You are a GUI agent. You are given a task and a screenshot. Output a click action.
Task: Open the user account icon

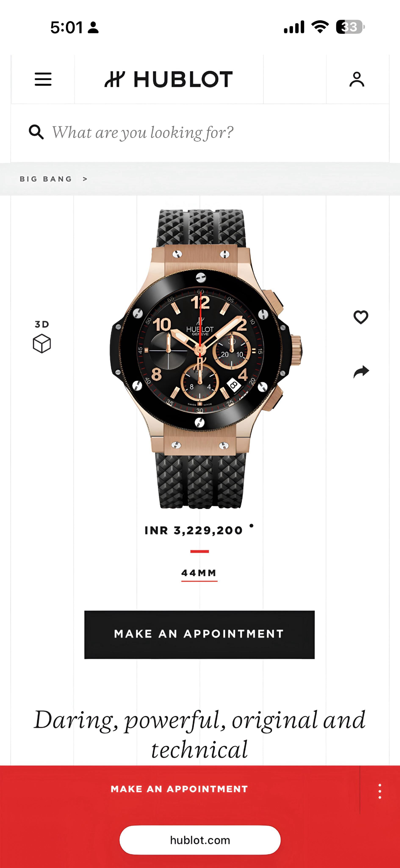(357, 79)
